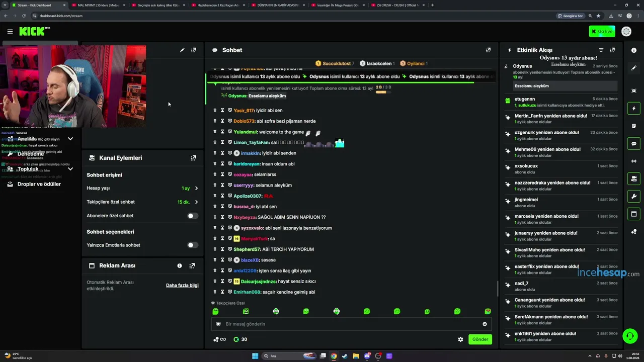Click the Google'a Sor button in address bar
Screen dimensions: 644x362
570,16
